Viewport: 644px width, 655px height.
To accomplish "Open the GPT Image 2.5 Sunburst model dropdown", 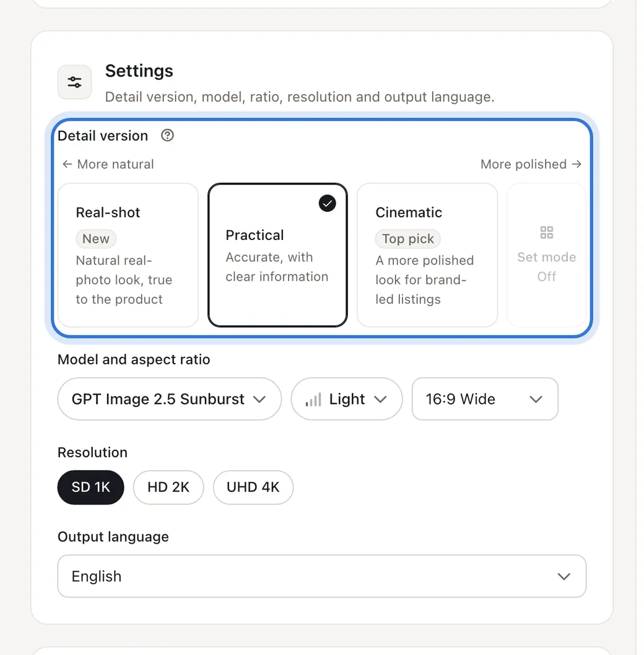I will pos(170,399).
